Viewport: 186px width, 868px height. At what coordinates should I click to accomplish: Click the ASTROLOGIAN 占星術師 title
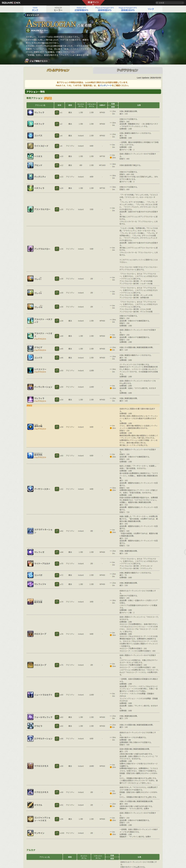click(x=58, y=24)
